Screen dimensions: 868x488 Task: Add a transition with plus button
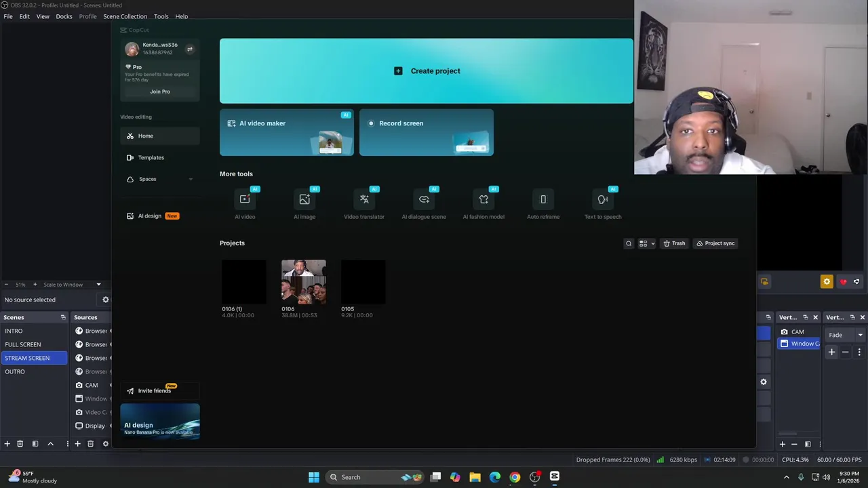coord(831,352)
